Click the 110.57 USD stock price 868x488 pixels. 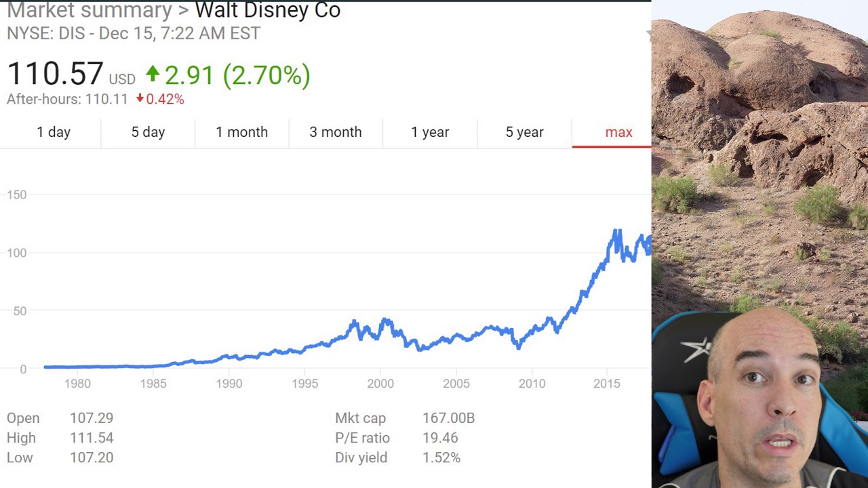pyautogui.click(x=56, y=74)
